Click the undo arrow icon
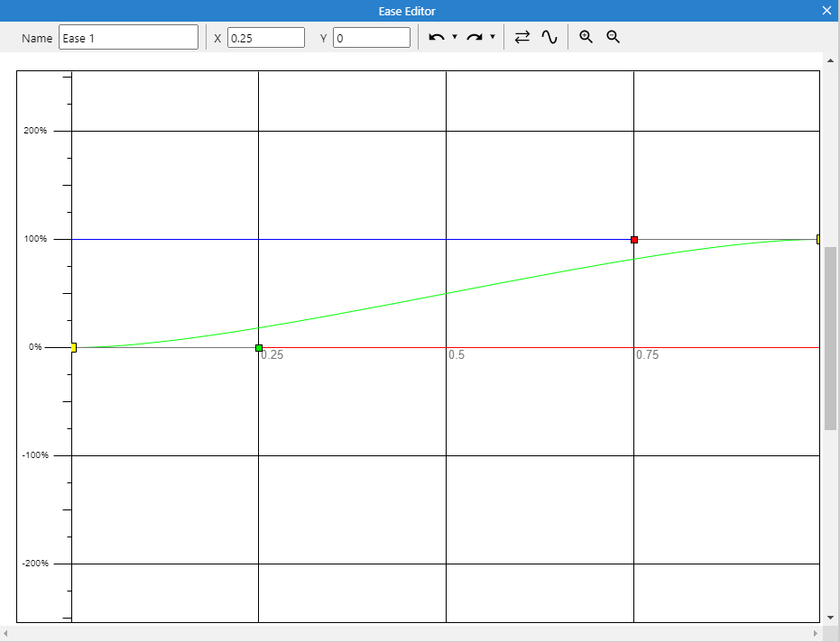Image resolution: width=840 pixels, height=642 pixels. click(437, 37)
